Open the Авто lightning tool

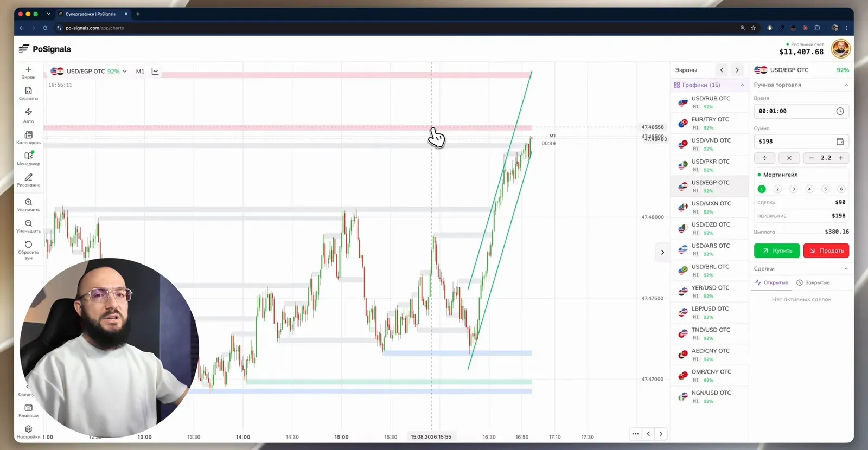click(29, 112)
